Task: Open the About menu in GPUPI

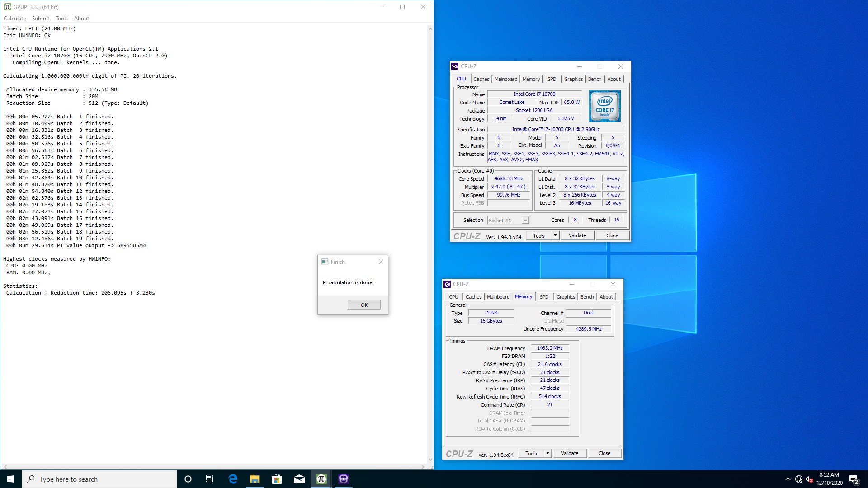Action: click(x=81, y=19)
